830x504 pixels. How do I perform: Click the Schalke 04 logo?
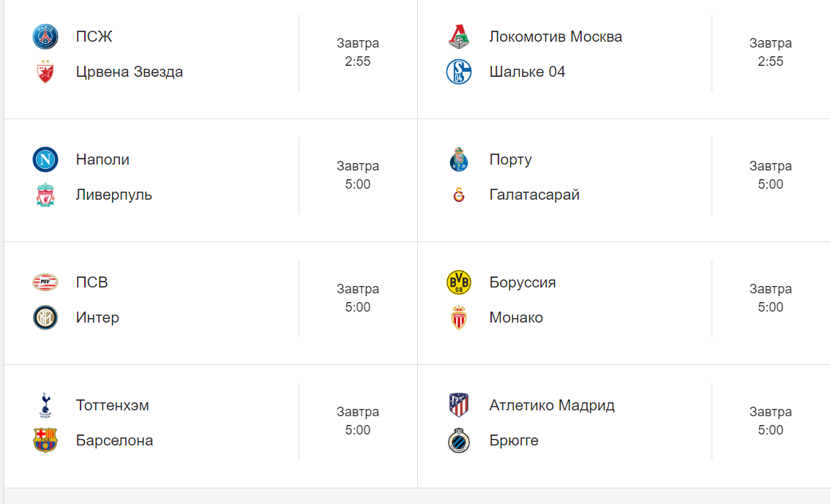click(x=459, y=72)
